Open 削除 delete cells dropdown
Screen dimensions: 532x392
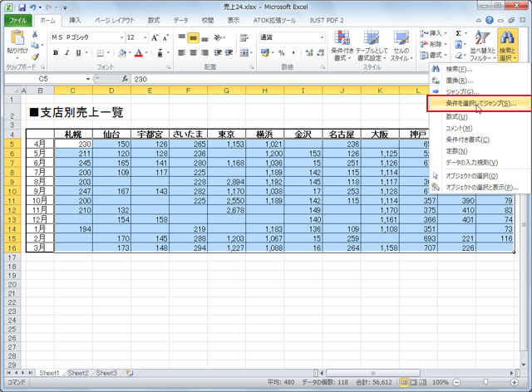click(434, 44)
